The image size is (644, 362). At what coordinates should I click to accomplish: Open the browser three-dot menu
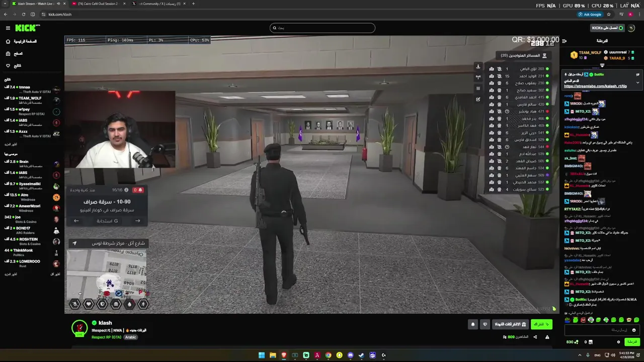(639, 14)
